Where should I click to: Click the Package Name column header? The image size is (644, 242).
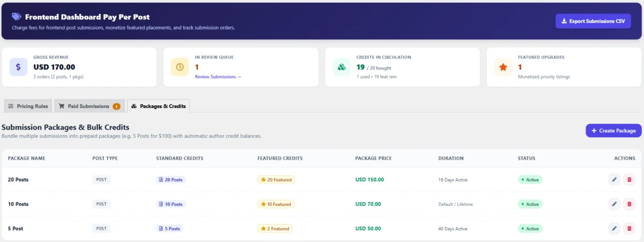(x=26, y=159)
